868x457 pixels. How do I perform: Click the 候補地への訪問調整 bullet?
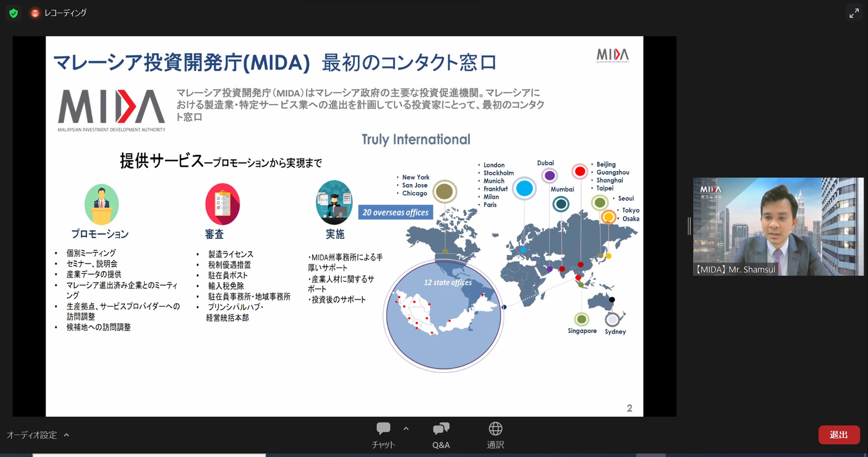tap(99, 327)
